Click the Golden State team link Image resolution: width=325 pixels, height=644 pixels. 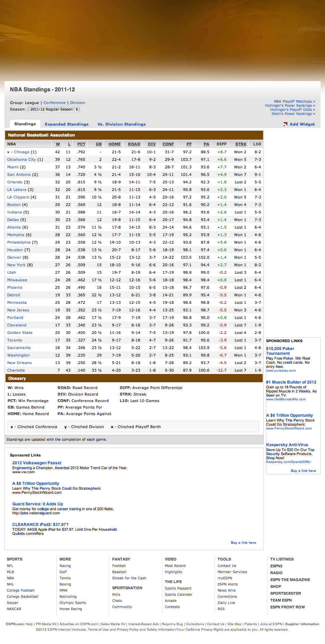[x=20, y=333]
